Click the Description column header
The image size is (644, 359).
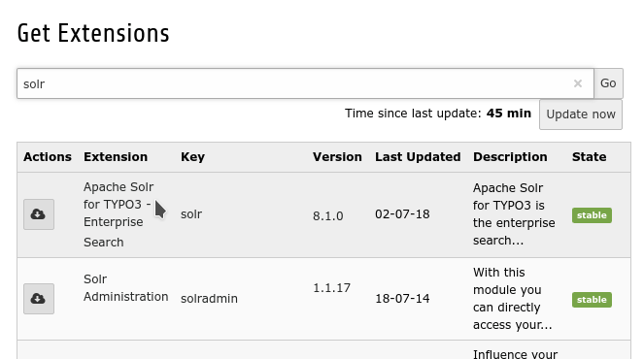(x=510, y=157)
